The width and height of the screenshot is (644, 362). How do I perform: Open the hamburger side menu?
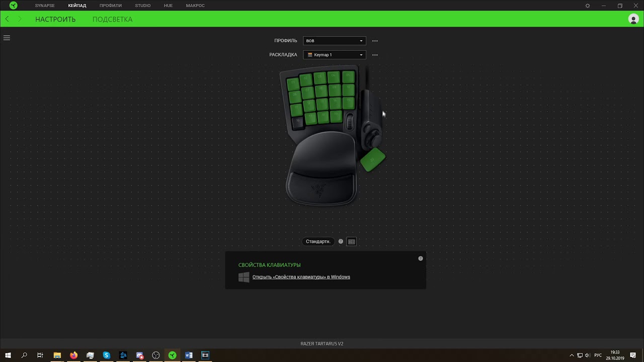7,38
